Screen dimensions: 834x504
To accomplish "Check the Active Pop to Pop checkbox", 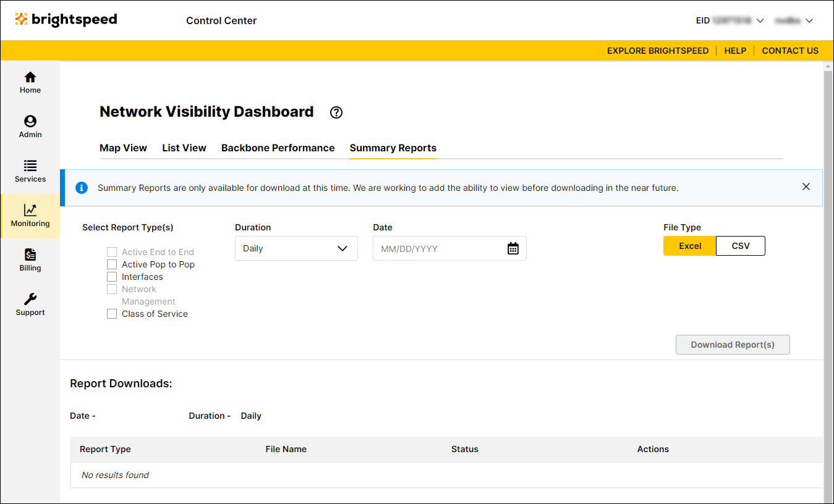I will pyautogui.click(x=112, y=264).
